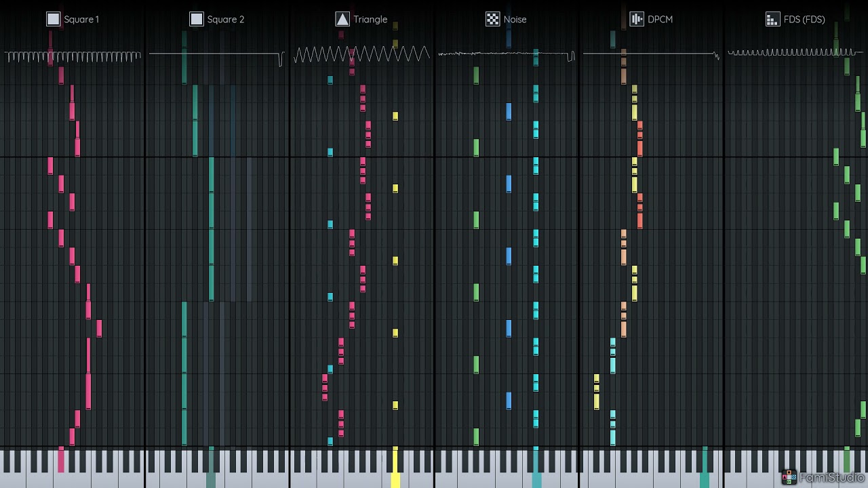Click the Square 2 channel icon

click(x=196, y=19)
